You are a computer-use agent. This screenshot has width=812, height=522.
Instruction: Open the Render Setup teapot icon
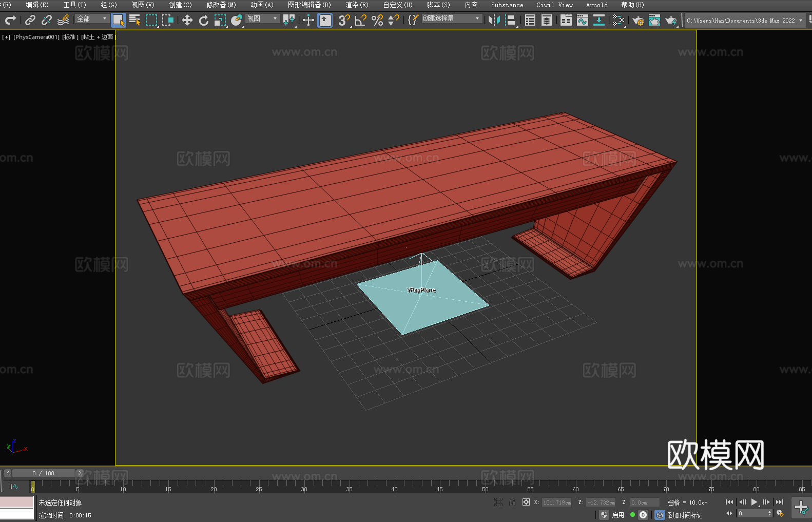tap(637, 21)
